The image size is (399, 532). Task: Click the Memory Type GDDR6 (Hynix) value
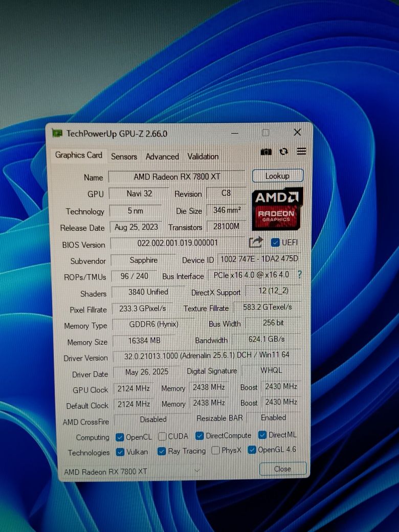coord(153,324)
